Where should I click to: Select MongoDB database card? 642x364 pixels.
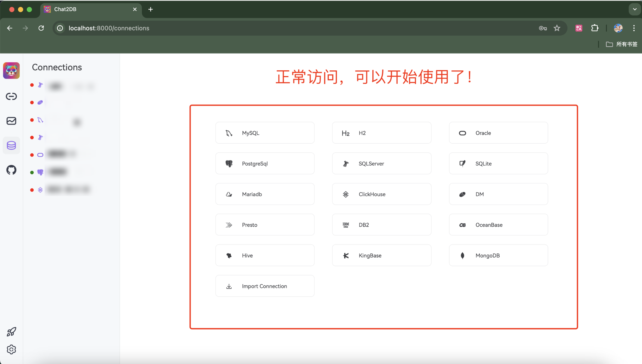[498, 255]
